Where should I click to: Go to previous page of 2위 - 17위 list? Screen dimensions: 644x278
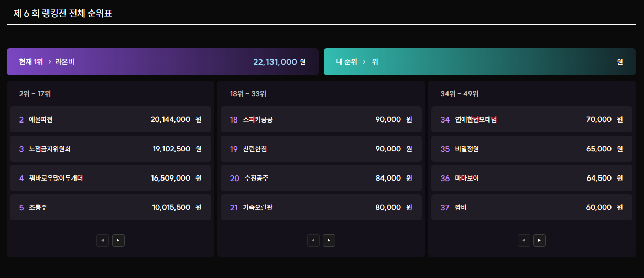(x=103, y=240)
